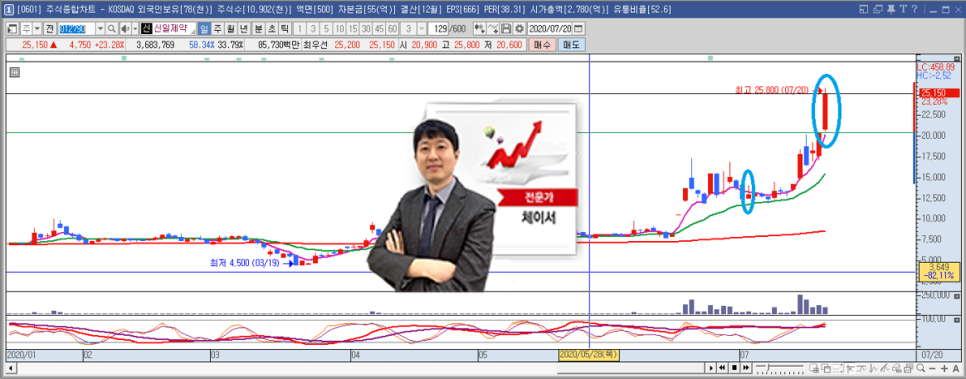Select the 틱 tick period toggle
The width and height of the screenshot is (966, 379).
(285, 29)
